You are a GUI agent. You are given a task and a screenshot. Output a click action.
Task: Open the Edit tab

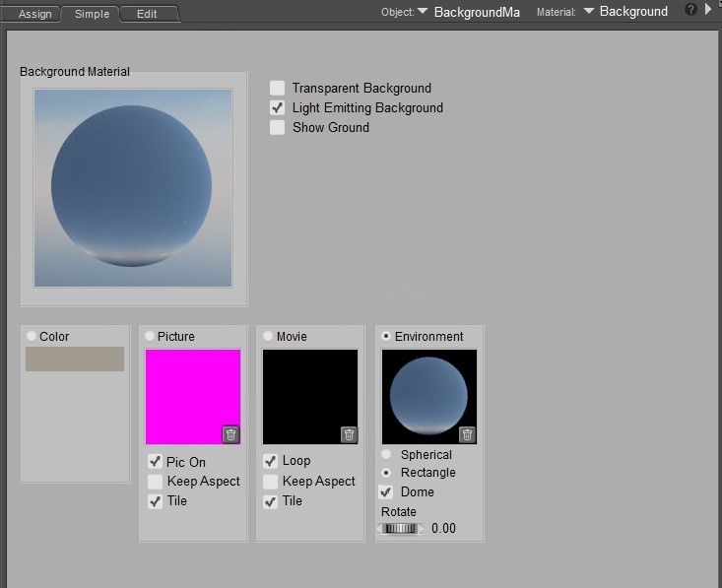point(147,14)
